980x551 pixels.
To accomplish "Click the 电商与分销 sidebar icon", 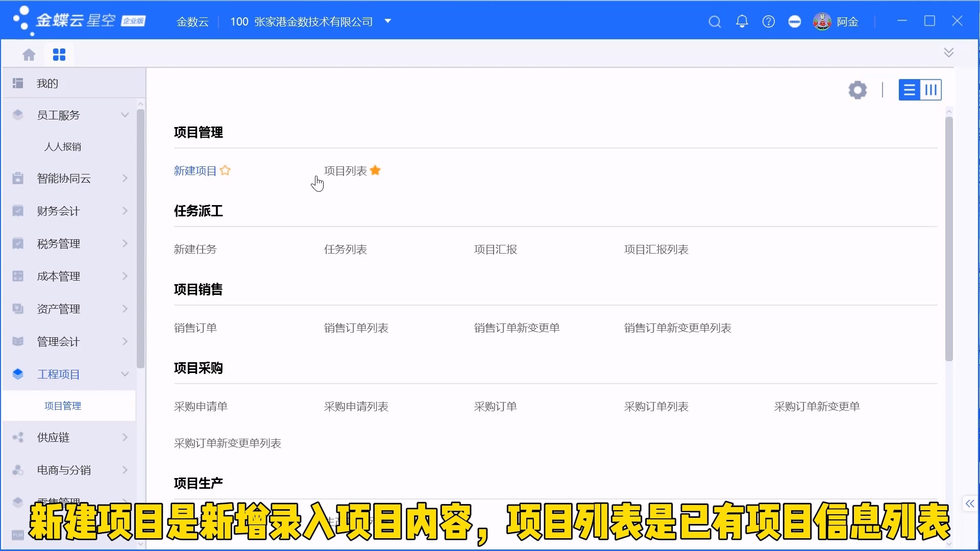I will pos(18,470).
